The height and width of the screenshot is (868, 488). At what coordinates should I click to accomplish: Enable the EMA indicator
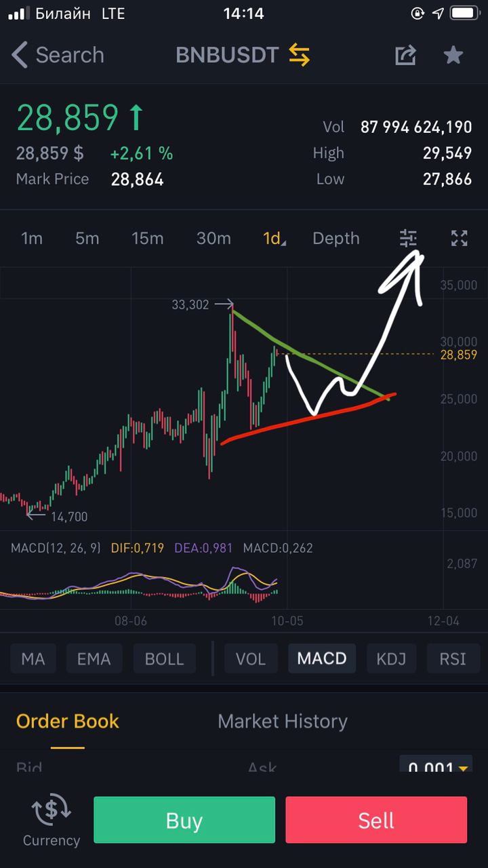tap(94, 658)
